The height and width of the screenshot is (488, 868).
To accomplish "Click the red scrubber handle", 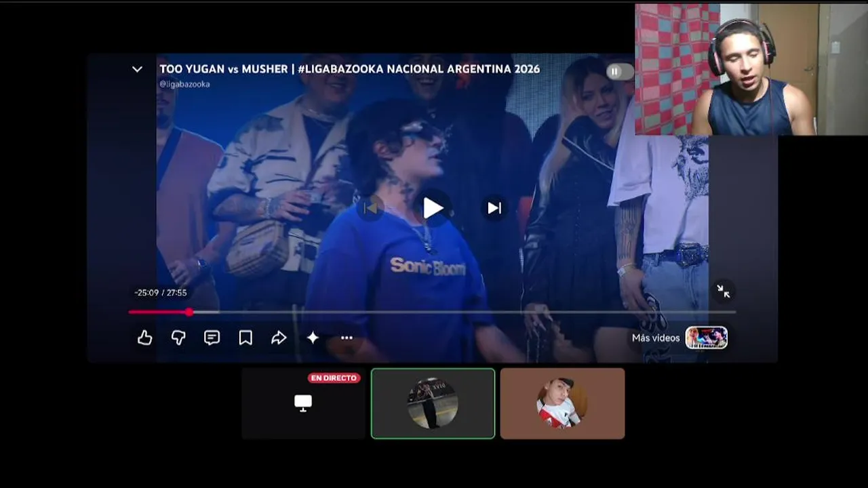I will pyautogui.click(x=189, y=312).
